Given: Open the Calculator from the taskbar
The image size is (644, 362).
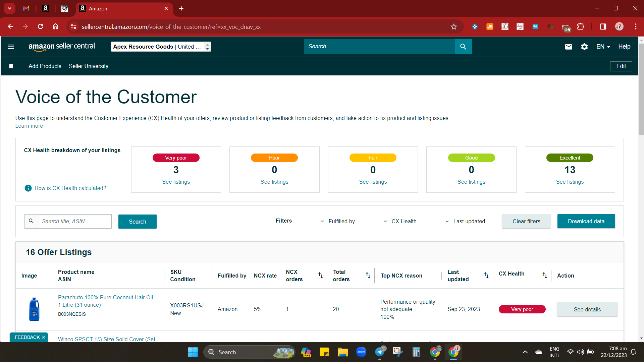Looking at the screenshot, I should click(x=416, y=352).
